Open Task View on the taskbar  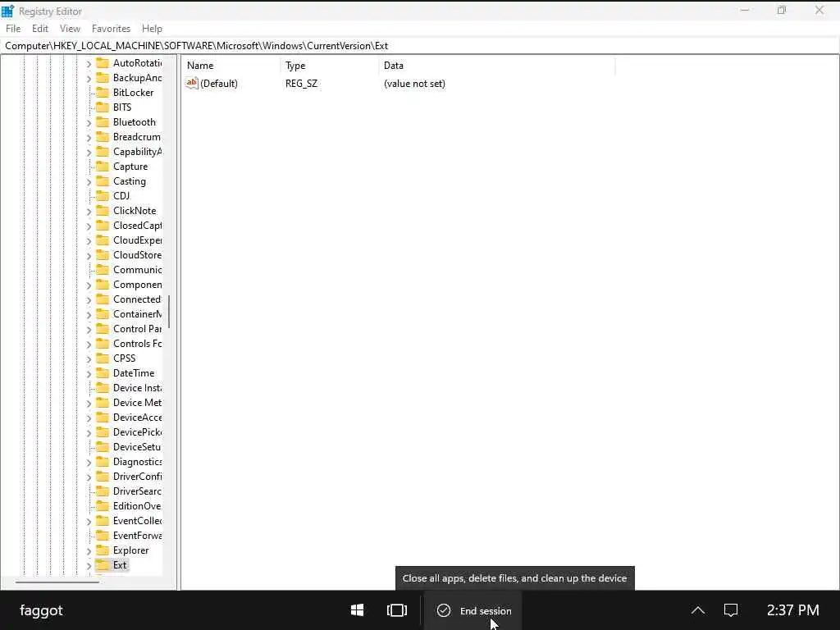pyautogui.click(x=397, y=610)
